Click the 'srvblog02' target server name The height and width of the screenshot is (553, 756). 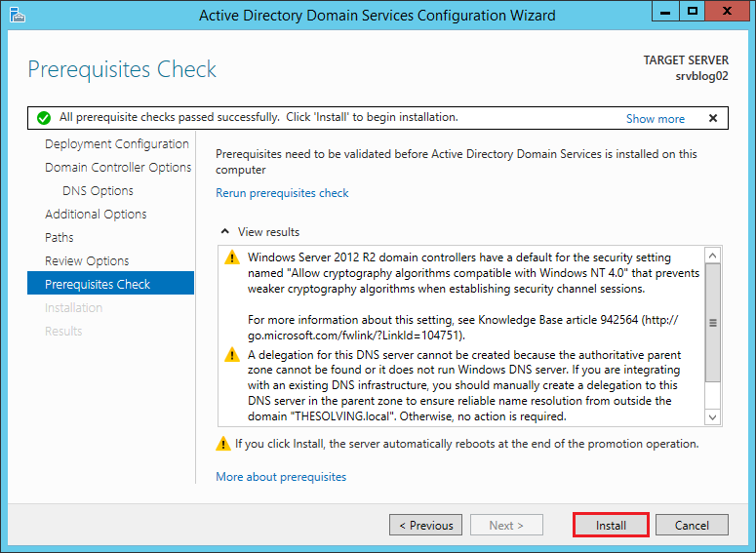pyautogui.click(x=701, y=76)
